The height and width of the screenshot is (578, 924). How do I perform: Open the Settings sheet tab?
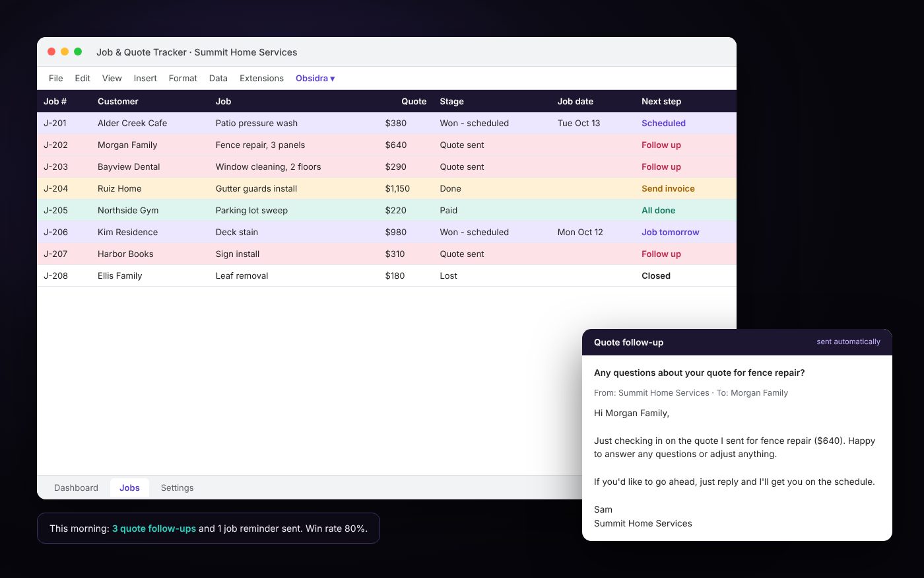[177, 488]
